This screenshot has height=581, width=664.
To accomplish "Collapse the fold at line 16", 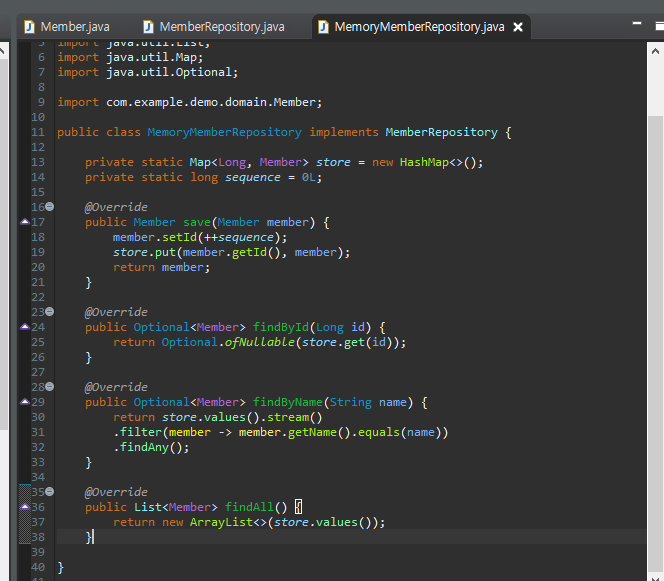I will 50,207.
